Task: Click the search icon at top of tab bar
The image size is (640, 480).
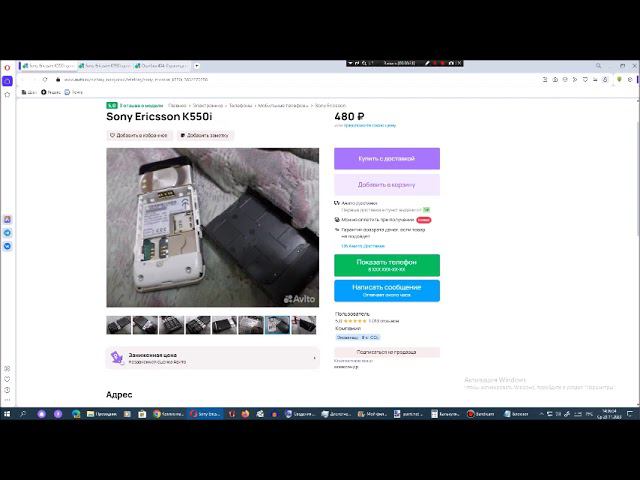Action: point(598,66)
